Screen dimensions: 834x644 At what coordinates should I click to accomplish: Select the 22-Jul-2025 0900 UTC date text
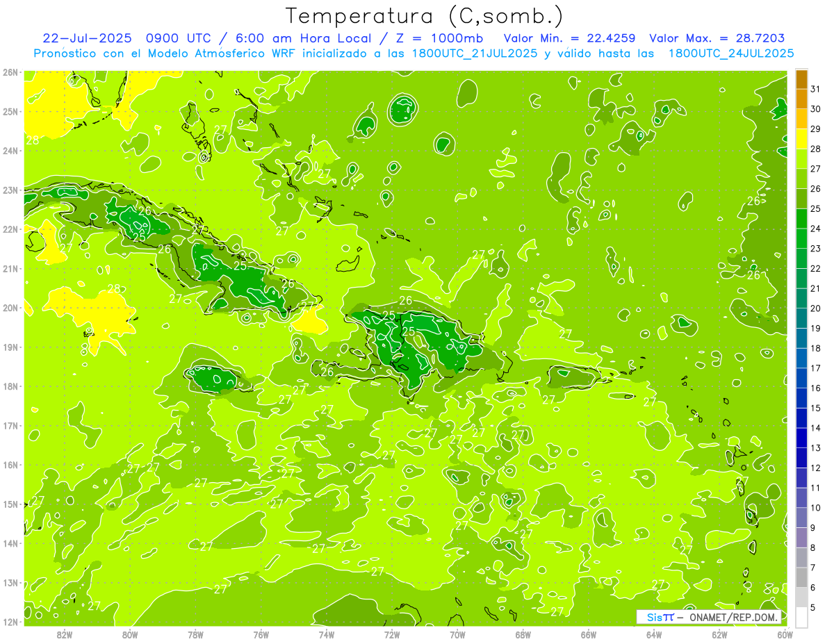[129, 38]
